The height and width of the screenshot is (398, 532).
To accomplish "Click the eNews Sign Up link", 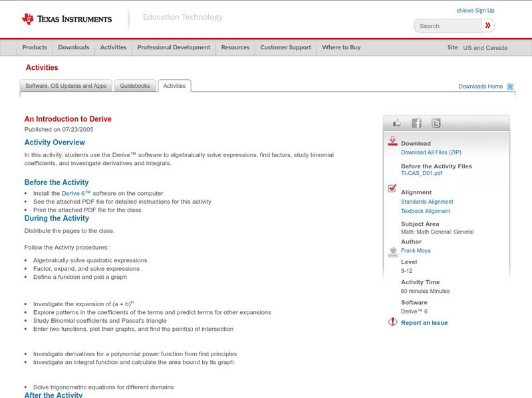I will pyautogui.click(x=475, y=11).
